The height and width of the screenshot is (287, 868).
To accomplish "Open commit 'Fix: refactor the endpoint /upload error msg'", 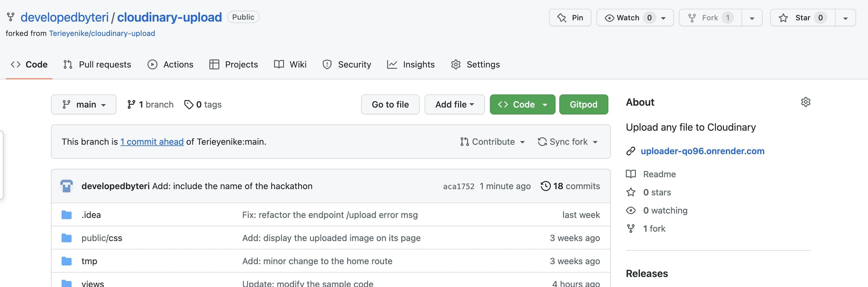I will click(330, 215).
